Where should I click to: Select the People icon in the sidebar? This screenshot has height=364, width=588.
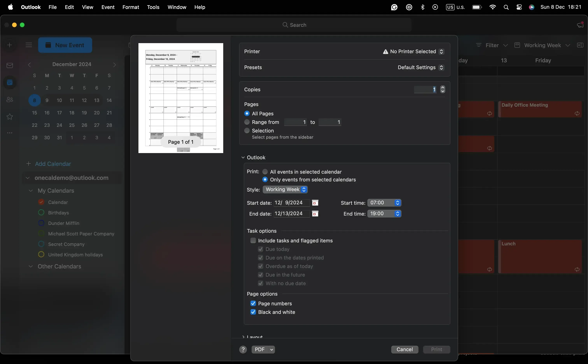tap(10, 99)
